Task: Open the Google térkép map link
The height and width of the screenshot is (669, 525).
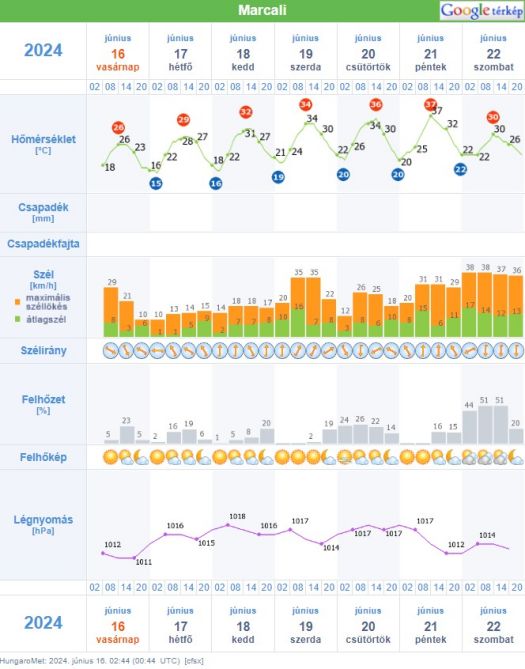Action: point(481,10)
